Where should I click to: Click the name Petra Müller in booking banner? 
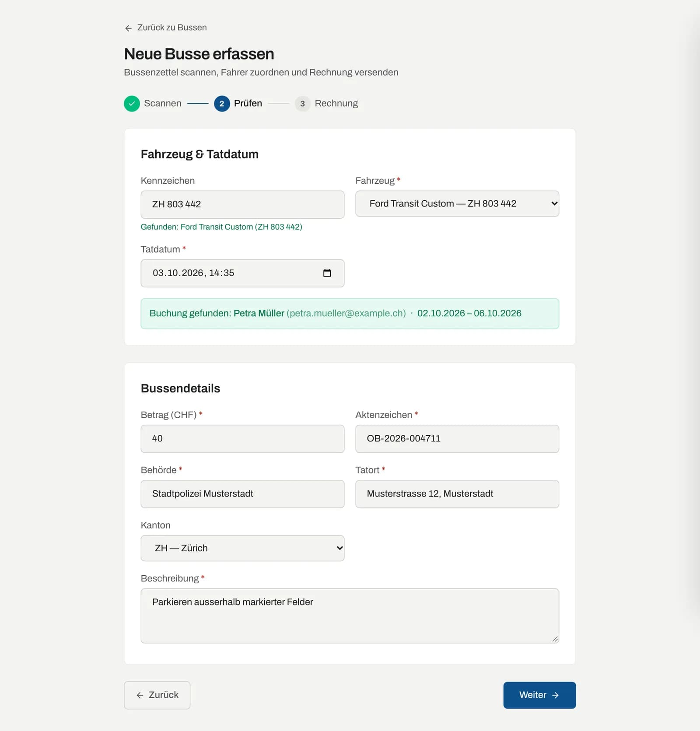pos(259,313)
